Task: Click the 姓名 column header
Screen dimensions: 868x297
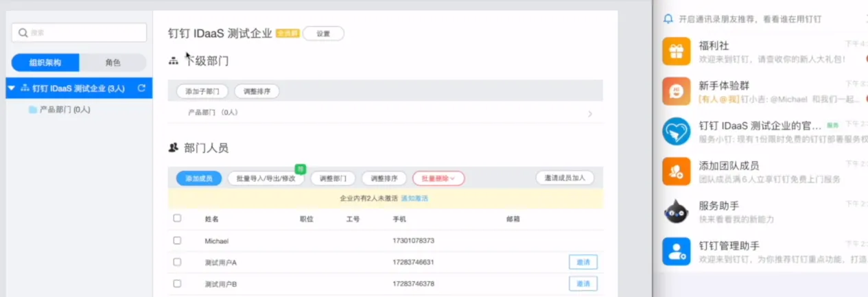Action: coord(211,219)
